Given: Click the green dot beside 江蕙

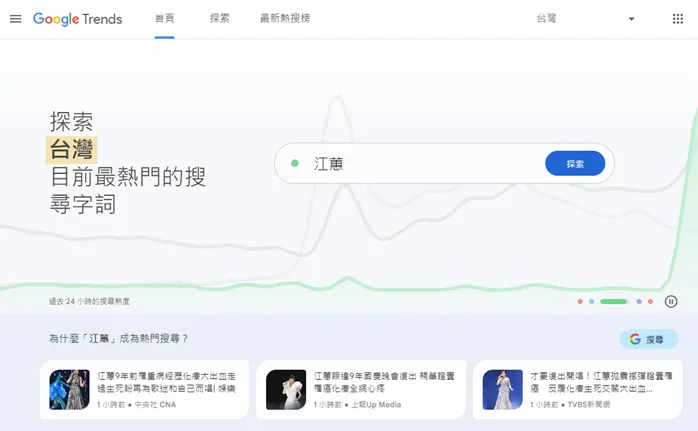Looking at the screenshot, I should click(295, 163).
